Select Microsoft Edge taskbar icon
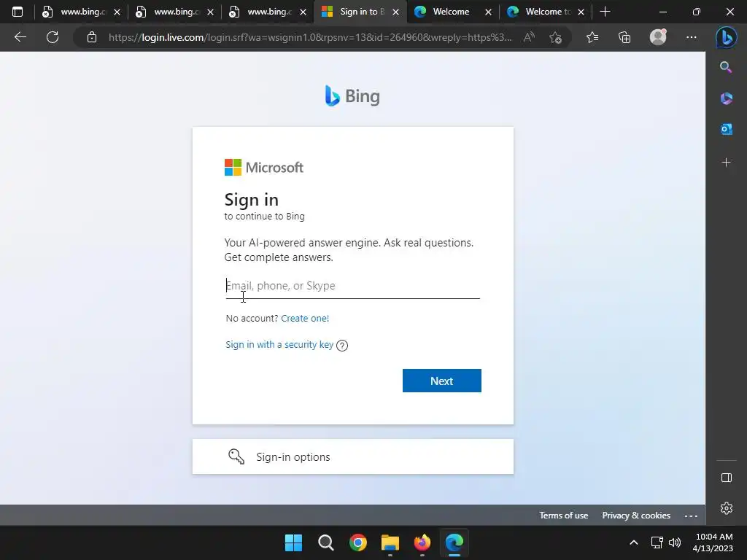The image size is (747, 560). coord(454,542)
